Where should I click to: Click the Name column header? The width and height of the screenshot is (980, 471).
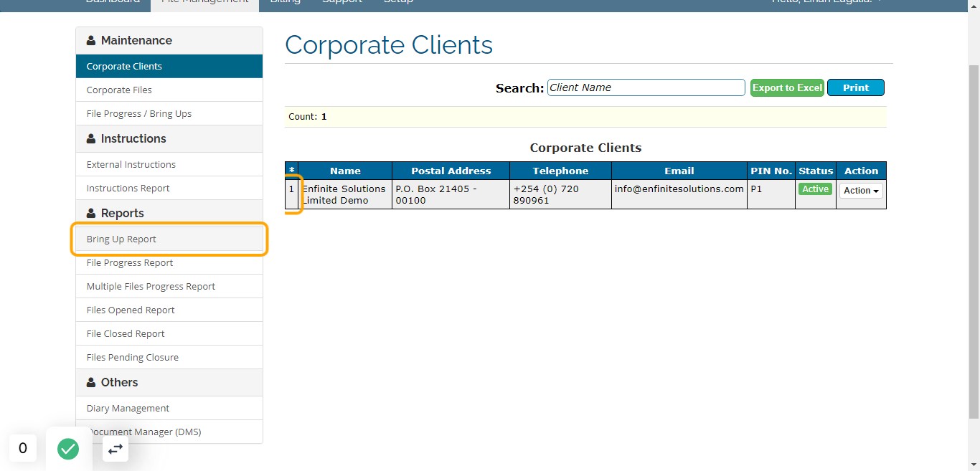pos(345,171)
